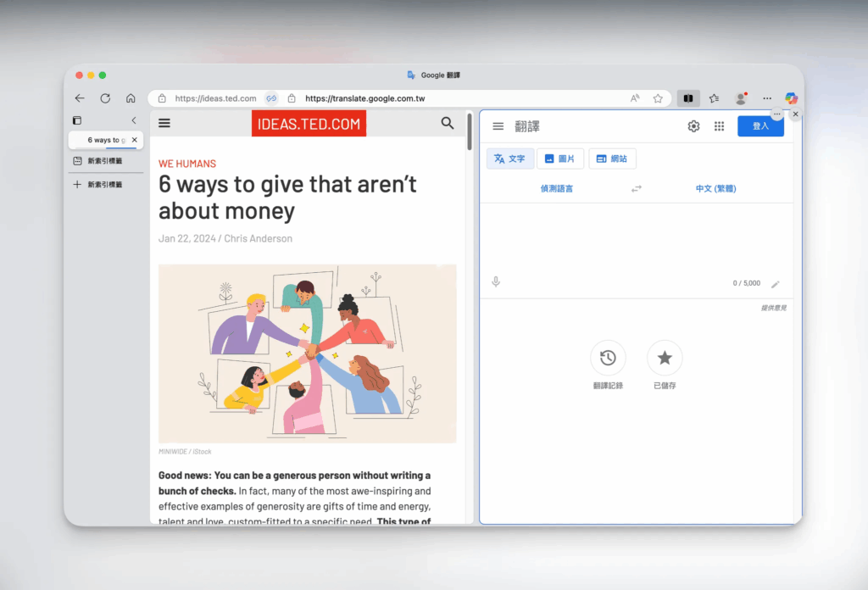Open Google Translate settings gear
Viewport: 868px width, 590px height.
pos(693,126)
